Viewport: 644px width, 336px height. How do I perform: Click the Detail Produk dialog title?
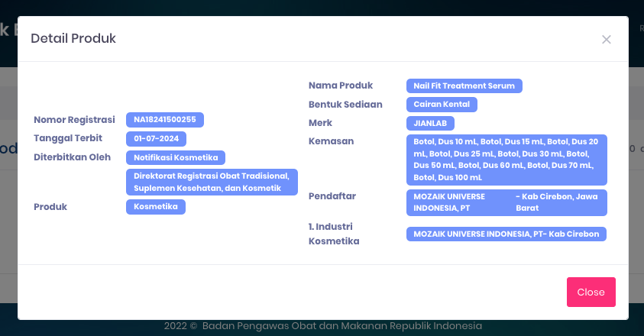pyautogui.click(x=73, y=38)
